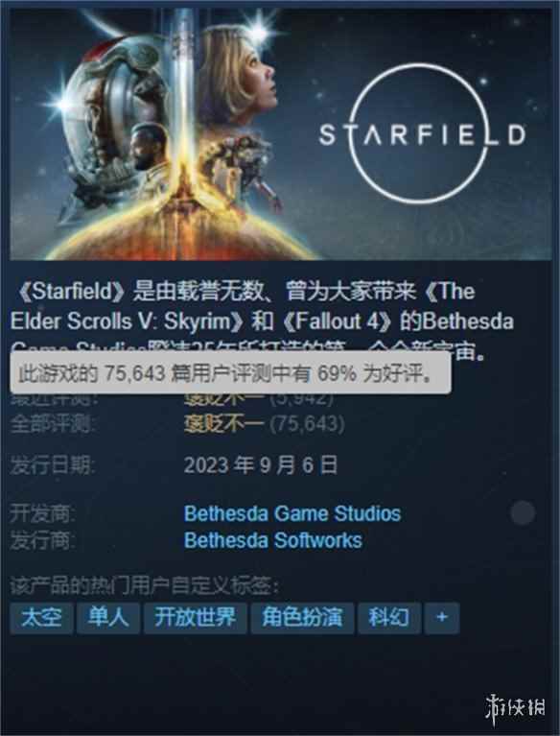Click the game description paragraph text
This screenshot has height=736, width=560.
point(263,321)
